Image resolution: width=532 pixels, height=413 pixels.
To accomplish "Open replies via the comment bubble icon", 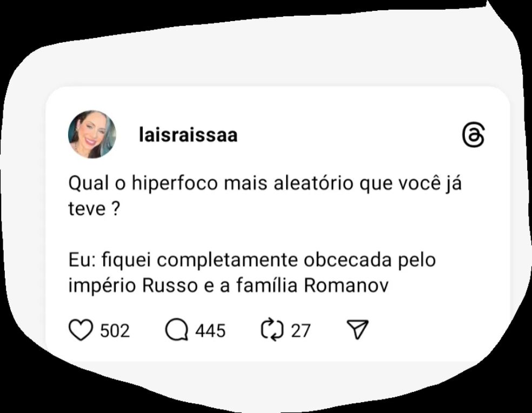I will [x=176, y=330].
